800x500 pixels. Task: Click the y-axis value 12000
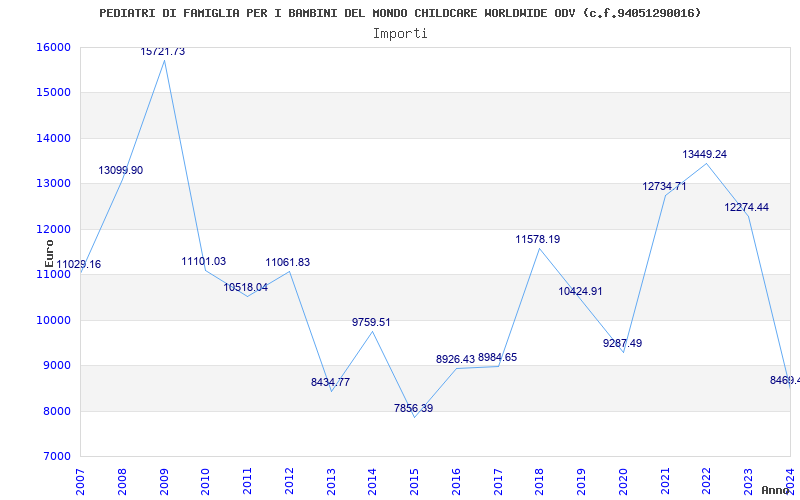(x=53, y=229)
